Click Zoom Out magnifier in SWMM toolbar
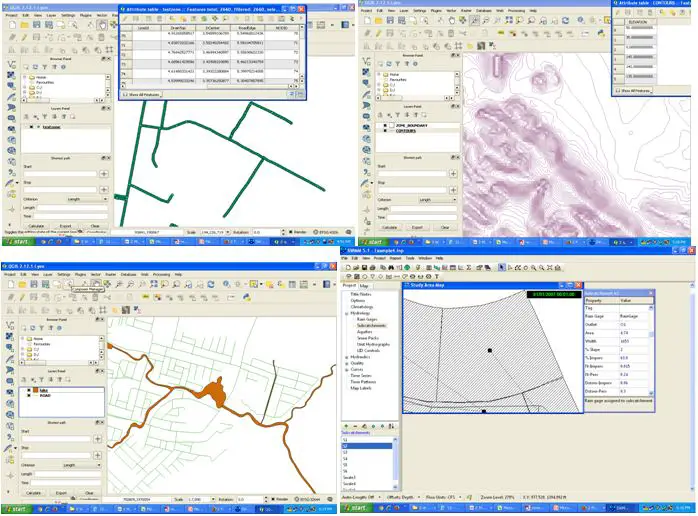The image size is (698, 516). click(x=541, y=268)
